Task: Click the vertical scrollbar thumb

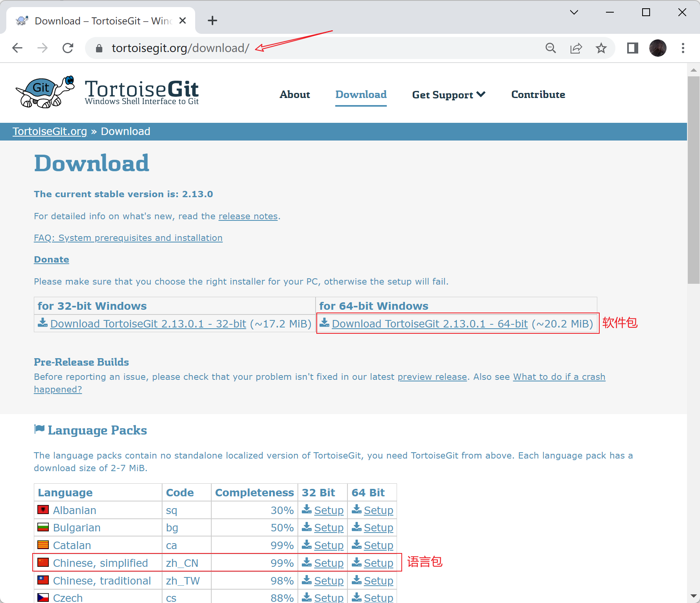Action: (x=693, y=179)
